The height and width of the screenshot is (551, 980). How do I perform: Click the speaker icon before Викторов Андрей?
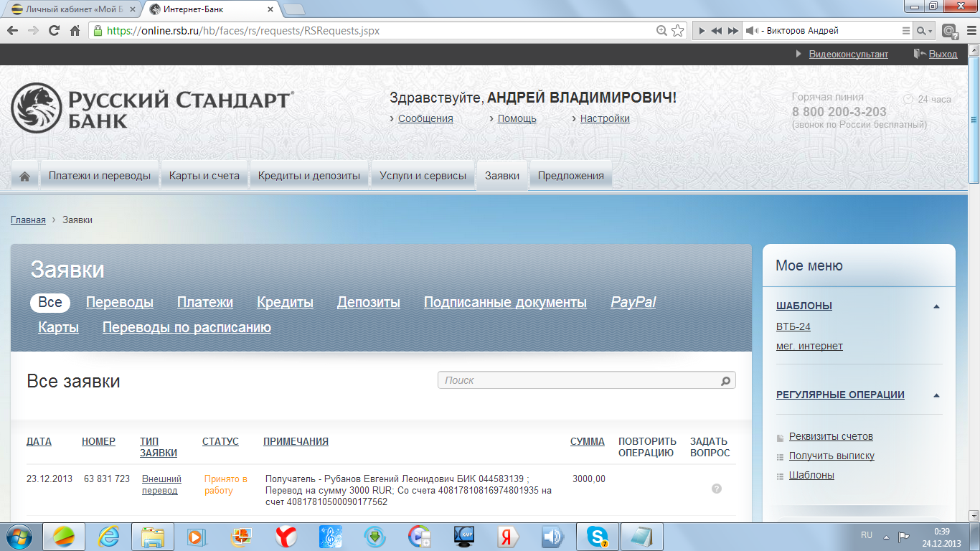coord(751,31)
